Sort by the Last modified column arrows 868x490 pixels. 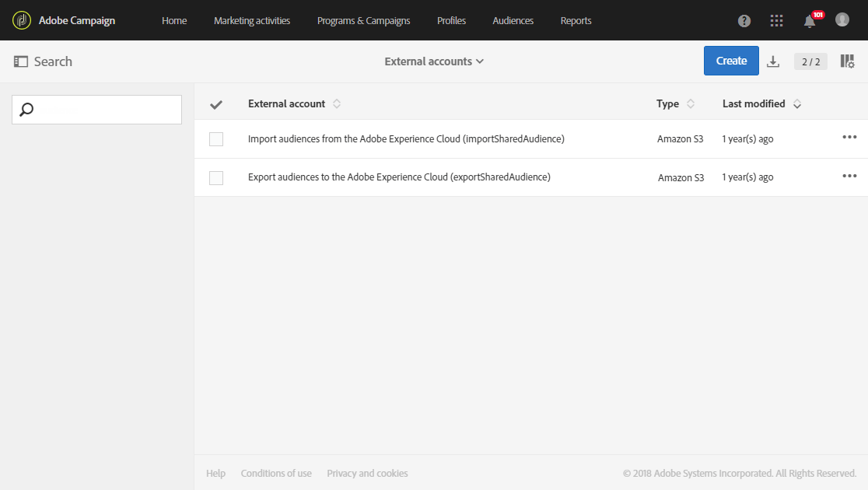[x=796, y=103]
